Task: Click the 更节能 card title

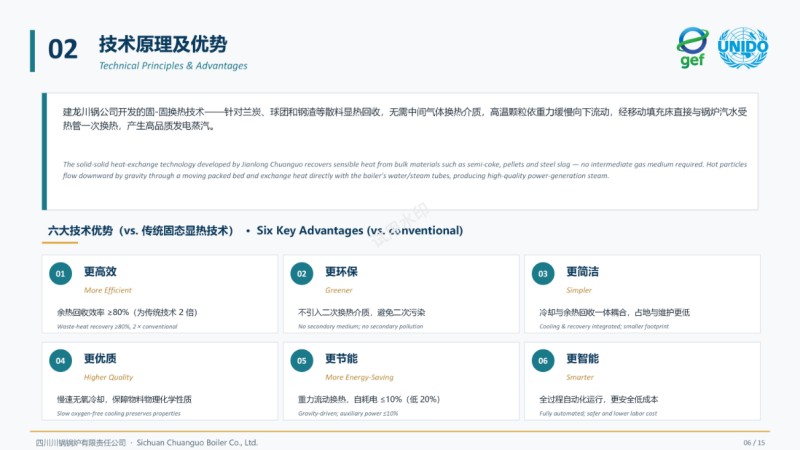Action: coord(341,359)
